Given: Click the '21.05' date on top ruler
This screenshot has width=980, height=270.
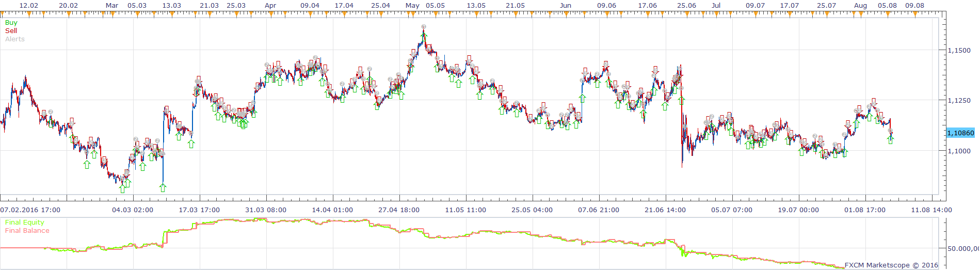Looking at the screenshot, I should [x=515, y=5].
